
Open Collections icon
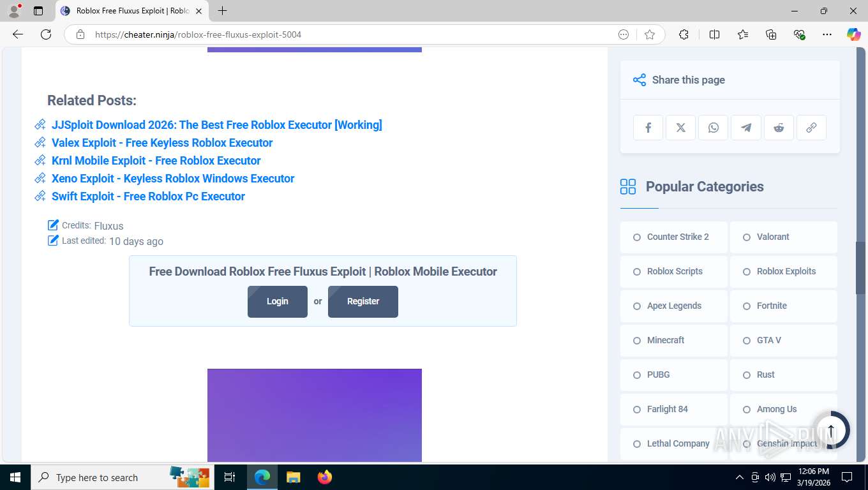click(x=771, y=34)
